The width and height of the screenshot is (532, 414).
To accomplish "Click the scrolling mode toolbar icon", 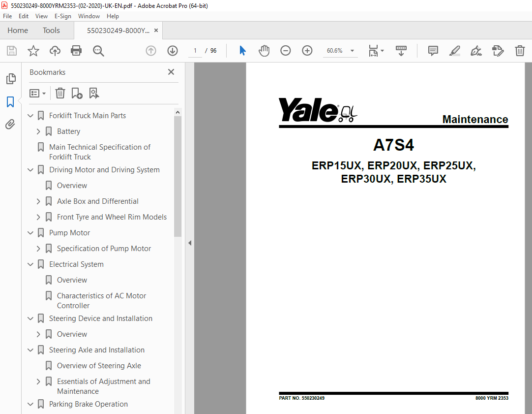I will click(x=401, y=51).
